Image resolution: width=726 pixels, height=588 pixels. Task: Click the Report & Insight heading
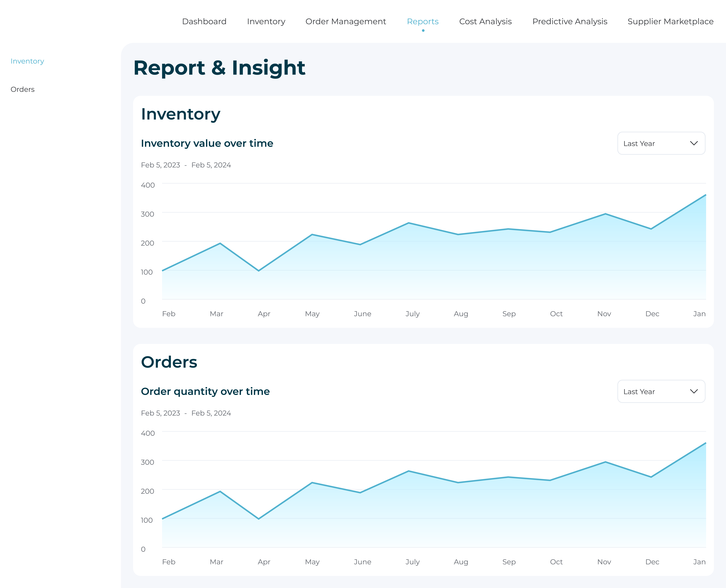(x=219, y=68)
